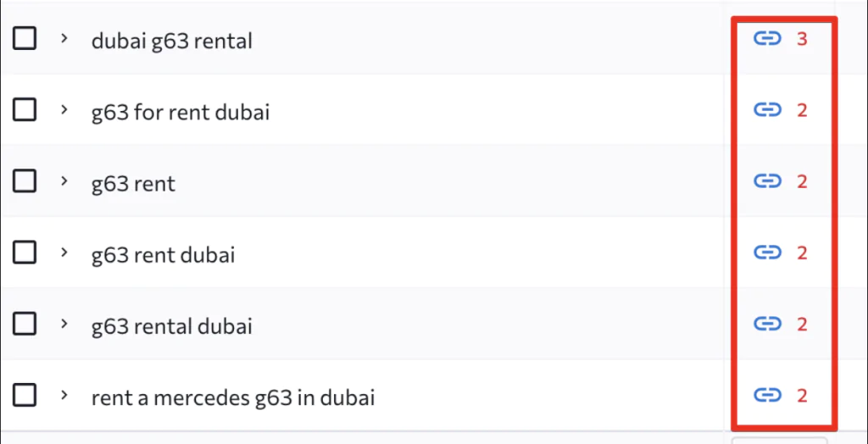Open link icon in g63 rent row
The image size is (868, 444).
click(767, 181)
